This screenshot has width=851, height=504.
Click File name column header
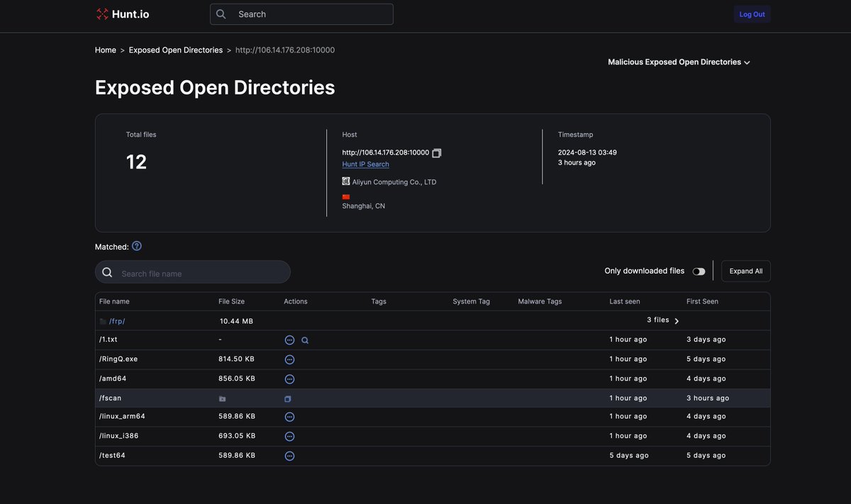[114, 301]
